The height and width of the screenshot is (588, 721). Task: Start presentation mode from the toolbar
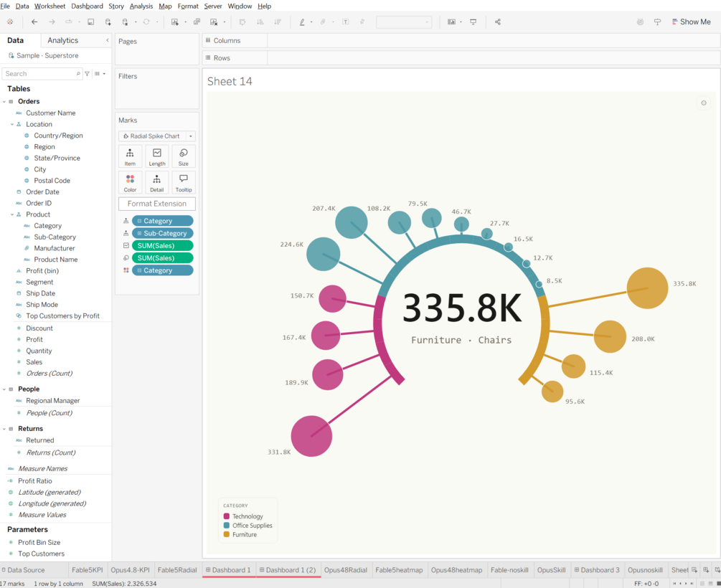coord(473,22)
